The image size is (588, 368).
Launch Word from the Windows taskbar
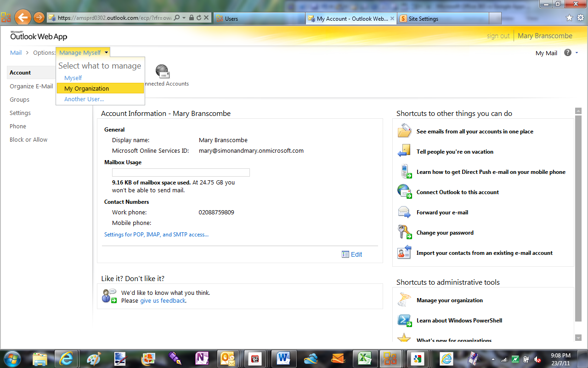pos(283,358)
